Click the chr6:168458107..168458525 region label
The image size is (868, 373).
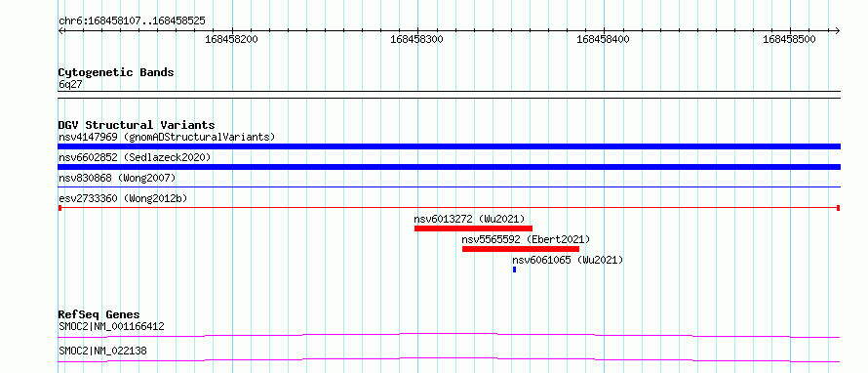pyautogui.click(x=132, y=21)
